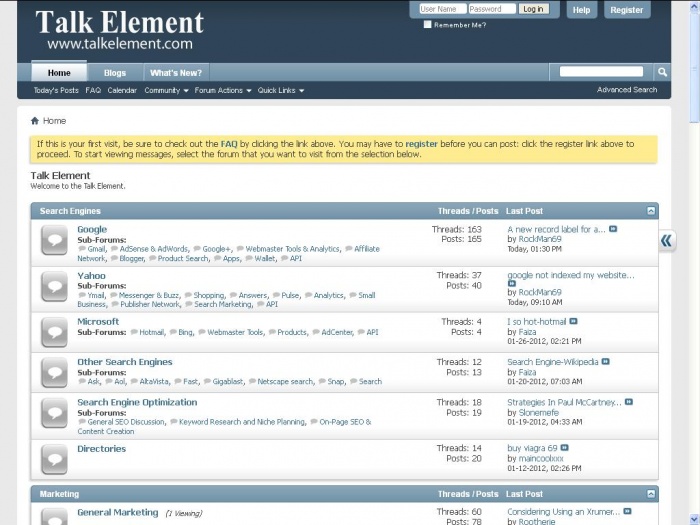The width and height of the screenshot is (700, 525).
Task: Click the Hotmail sub-forum bubble icon
Action: tap(134, 332)
